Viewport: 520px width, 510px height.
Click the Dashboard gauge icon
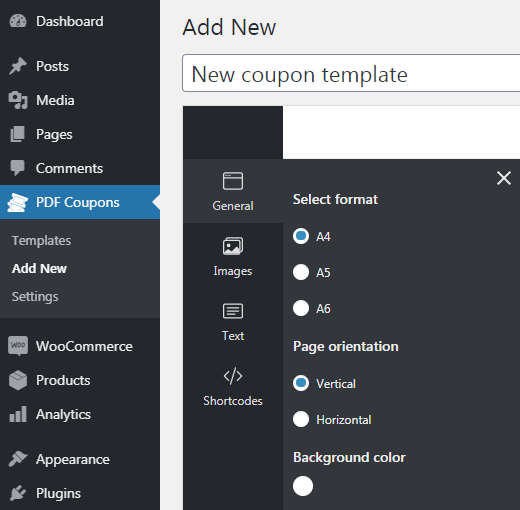(x=18, y=21)
